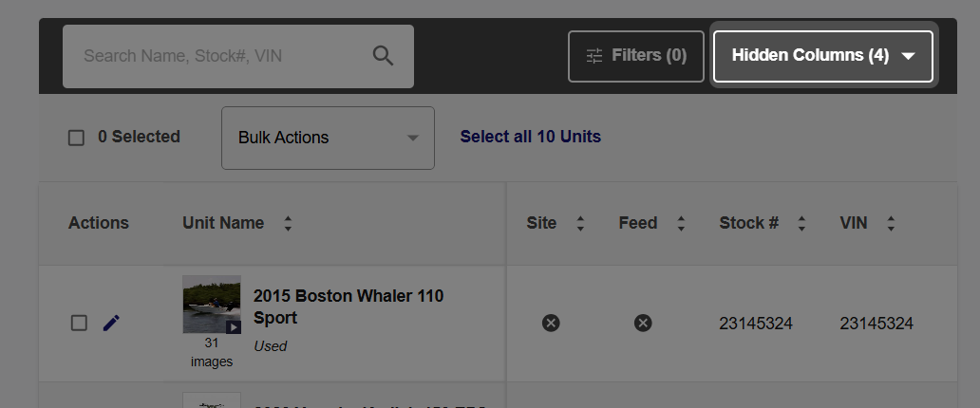Open the Bulk Actions dropdown
Viewport: 980px width, 408px height.
(x=328, y=138)
